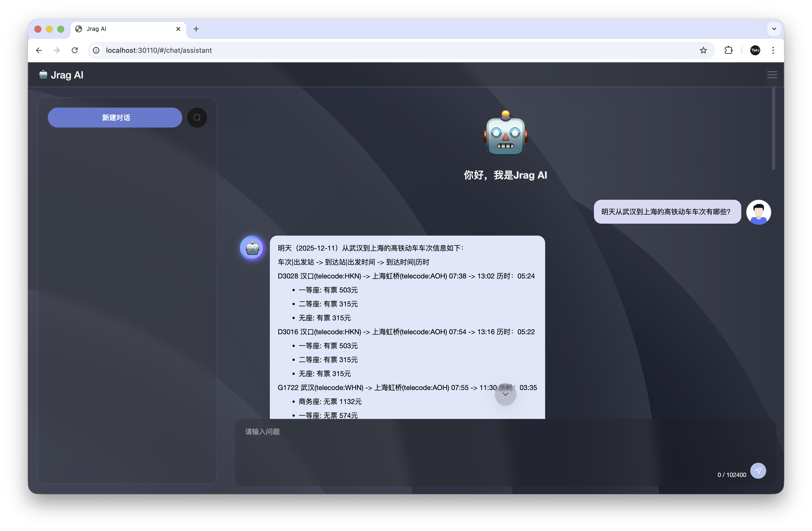The height and width of the screenshot is (531, 812).
Task: Reload the page with the refresh icon
Action: [x=75, y=50]
